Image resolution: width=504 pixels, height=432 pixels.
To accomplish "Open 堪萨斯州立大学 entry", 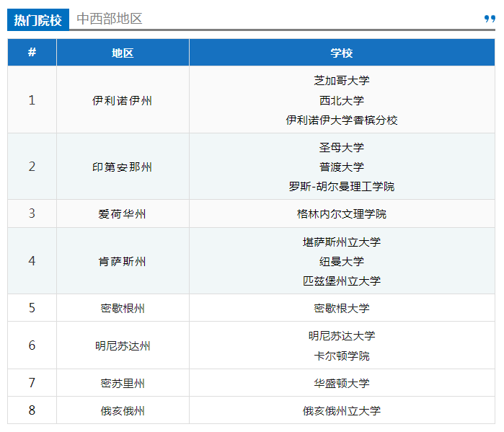I will pyautogui.click(x=342, y=242).
